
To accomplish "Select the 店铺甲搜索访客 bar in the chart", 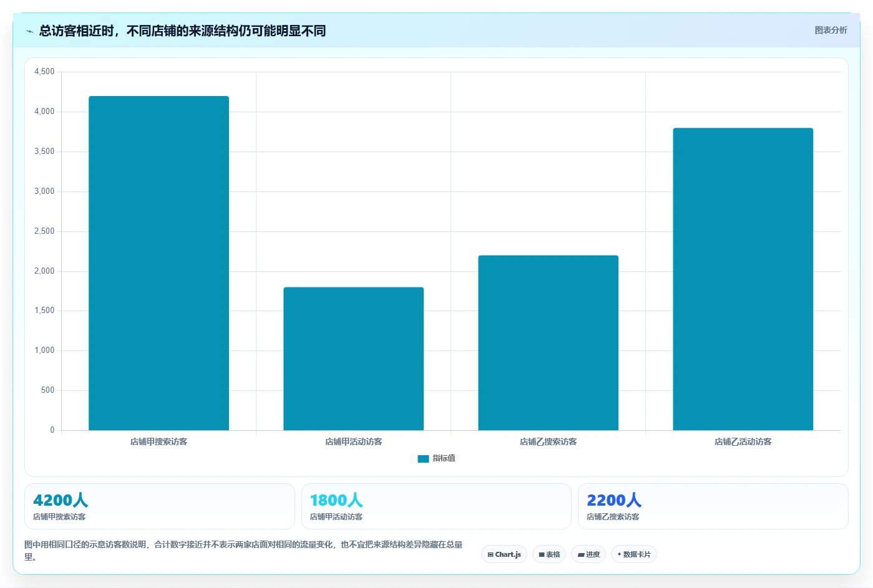I will (159, 263).
